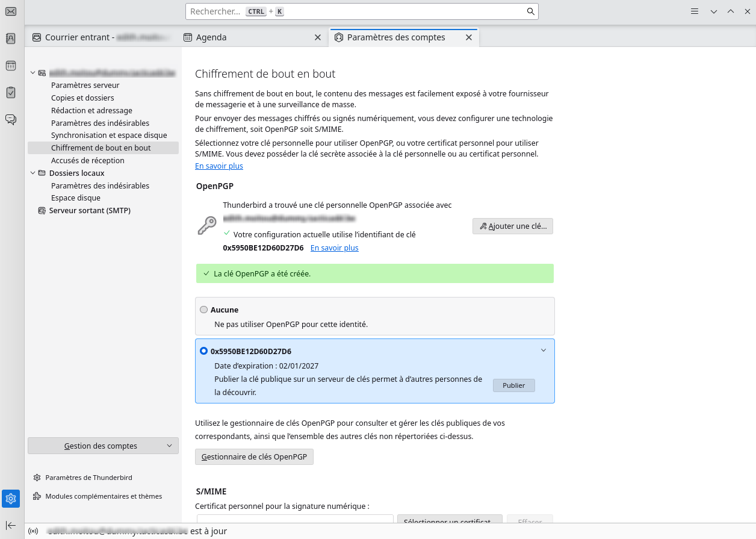Expand the key details chevron
The image size is (756, 539).
(544, 351)
